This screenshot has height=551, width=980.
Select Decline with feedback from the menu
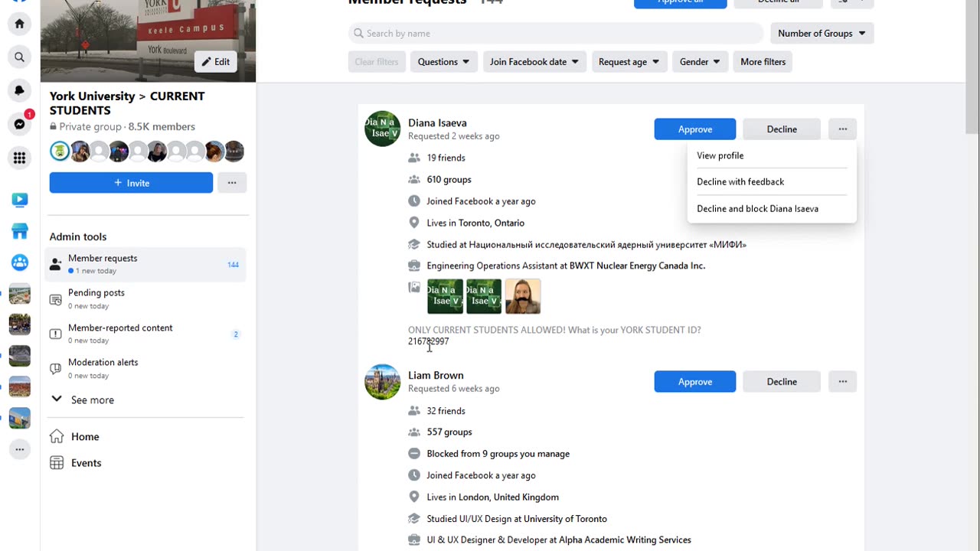(x=771, y=182)
